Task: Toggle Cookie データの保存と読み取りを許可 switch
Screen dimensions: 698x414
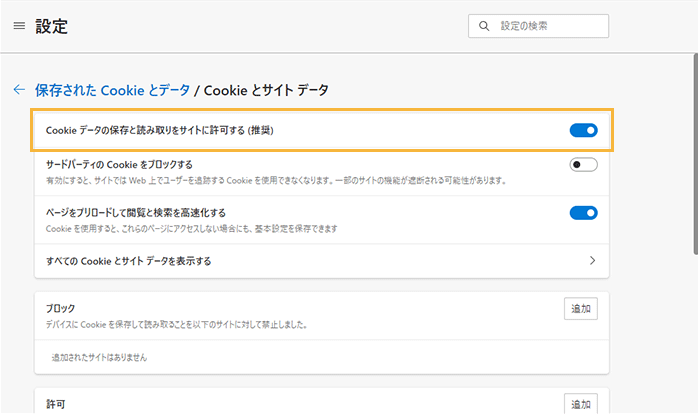Action: pyautogui.click(x=583, y=130)
